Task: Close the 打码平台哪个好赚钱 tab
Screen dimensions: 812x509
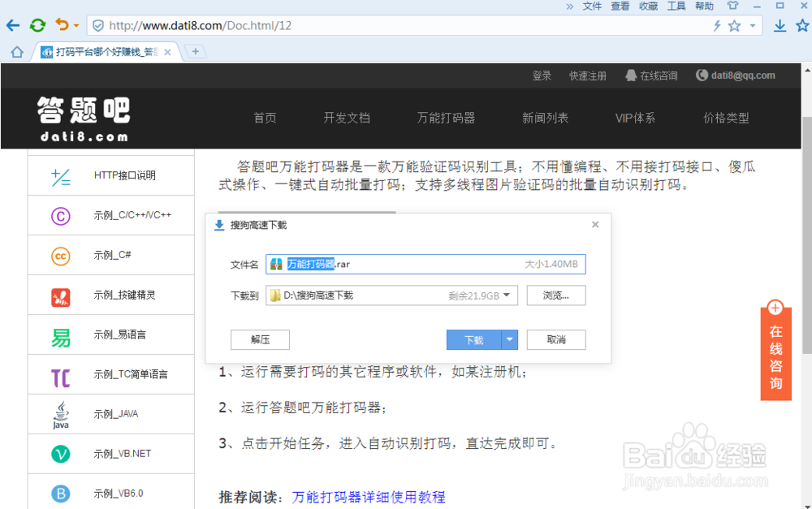Action: tap(167, 52)
